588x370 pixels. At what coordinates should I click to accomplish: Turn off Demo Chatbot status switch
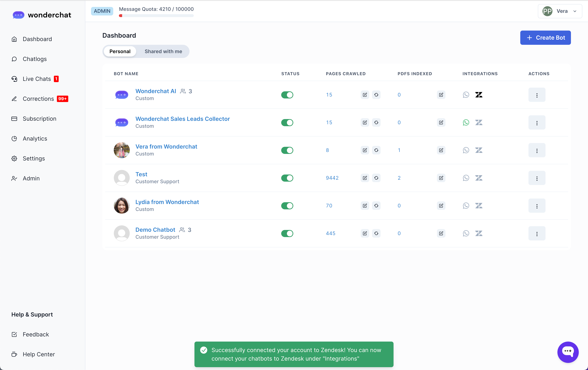[x=287, y=233]
